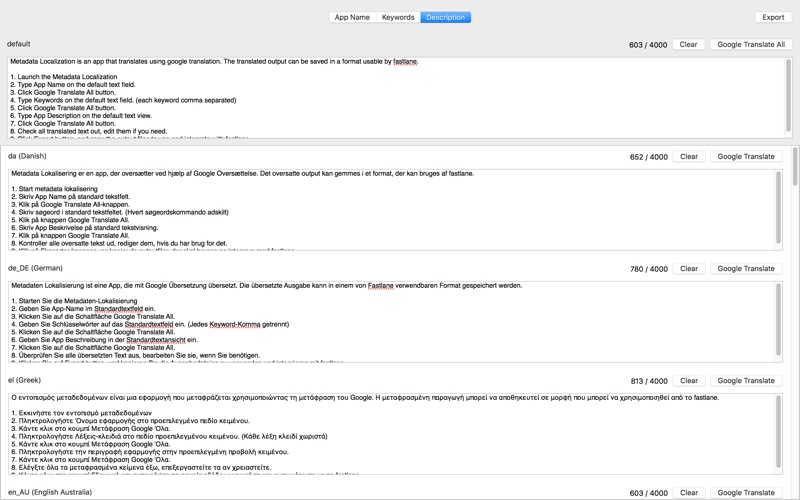Click the '780 / 4000' German character count
The image size is (800, 500).
point(648,269)
